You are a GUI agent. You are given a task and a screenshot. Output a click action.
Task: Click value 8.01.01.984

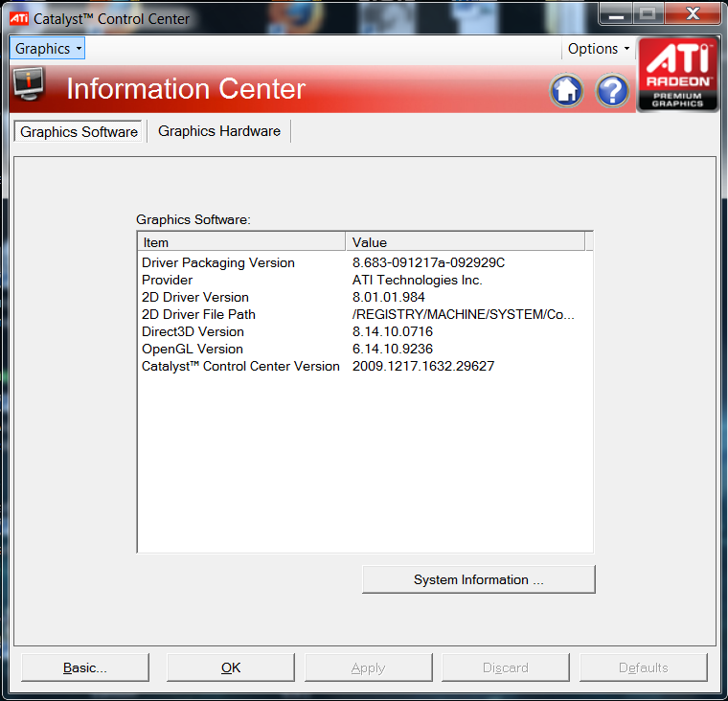tap(389, 297)
